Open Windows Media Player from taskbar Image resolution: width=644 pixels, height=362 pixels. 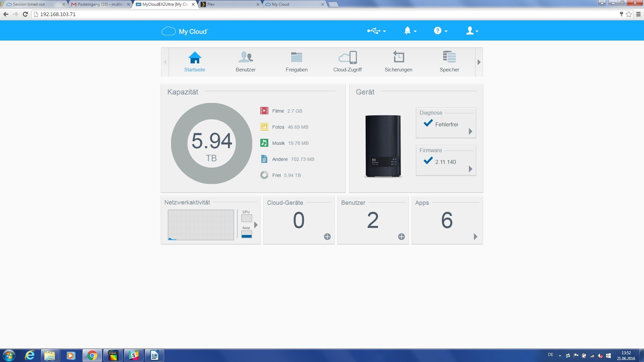[70, 355]
